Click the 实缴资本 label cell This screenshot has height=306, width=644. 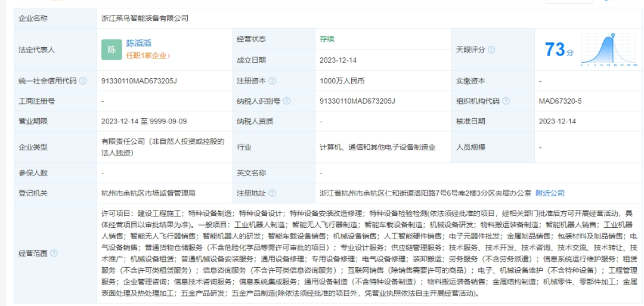[x=493, y=81]
